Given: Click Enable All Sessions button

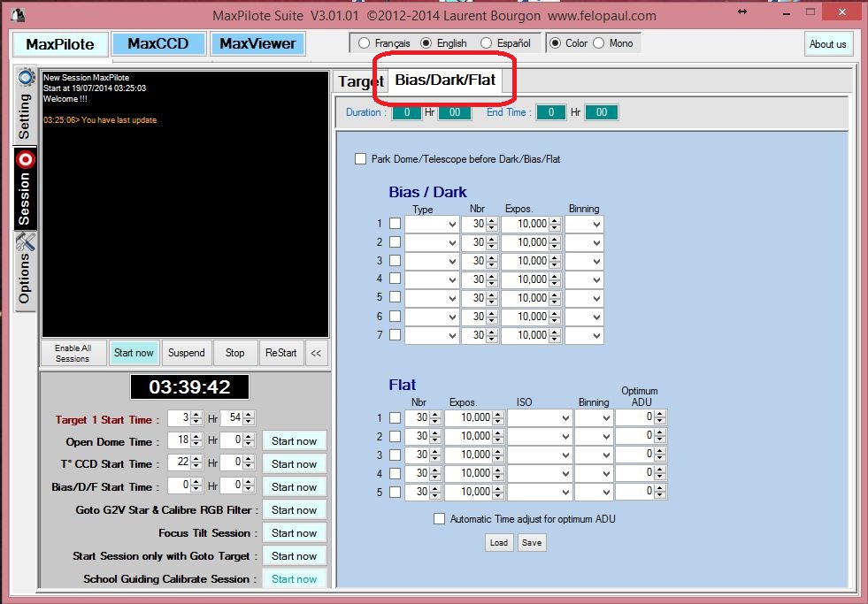Looking at the screenshot, I should [x=73, y=354].
